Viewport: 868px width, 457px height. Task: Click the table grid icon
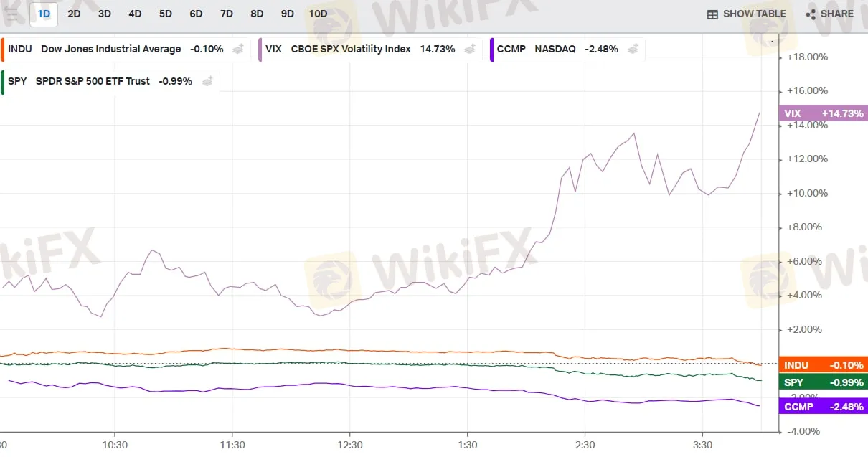tap(712, 14)
